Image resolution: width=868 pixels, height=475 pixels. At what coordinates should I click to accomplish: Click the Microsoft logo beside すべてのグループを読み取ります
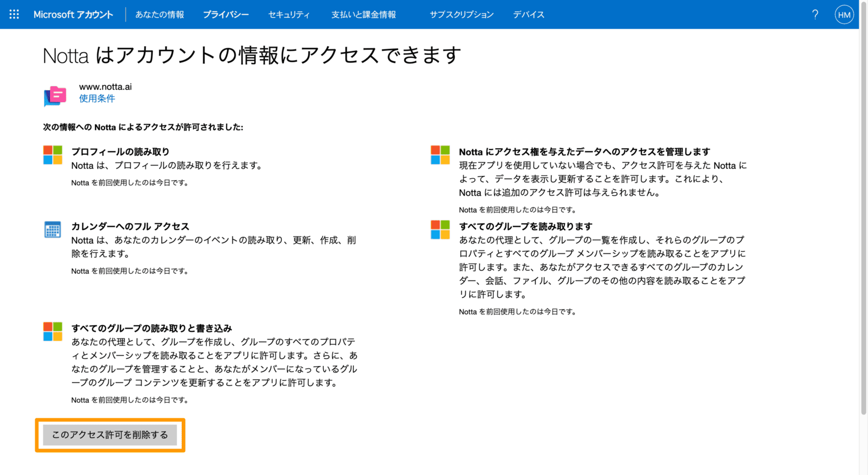(x=440, y=229)
